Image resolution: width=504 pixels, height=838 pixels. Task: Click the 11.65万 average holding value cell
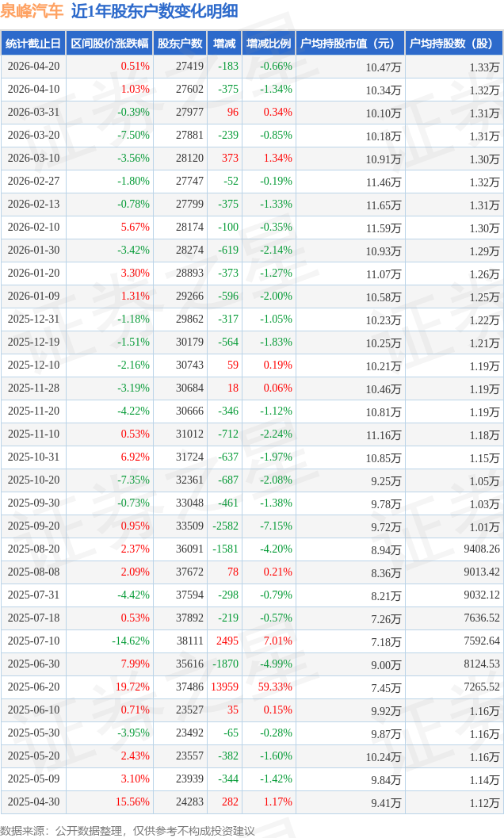pos(384,205)
